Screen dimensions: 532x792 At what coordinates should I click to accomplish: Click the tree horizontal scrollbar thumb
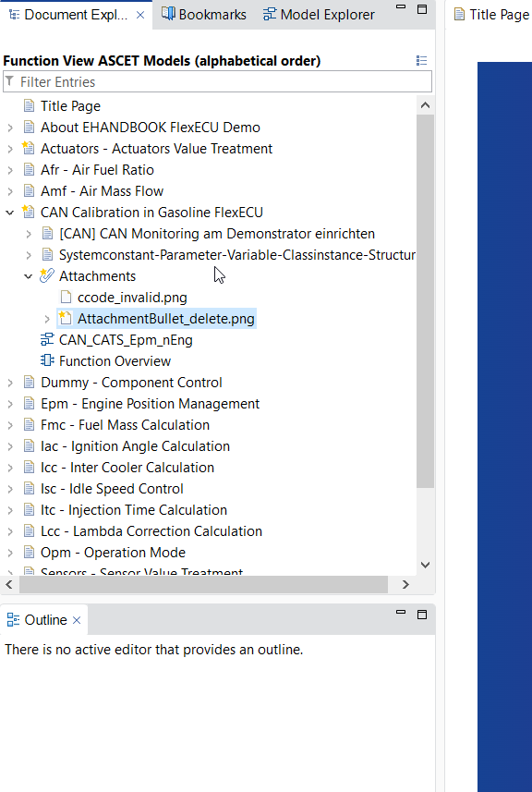(203, 584)
